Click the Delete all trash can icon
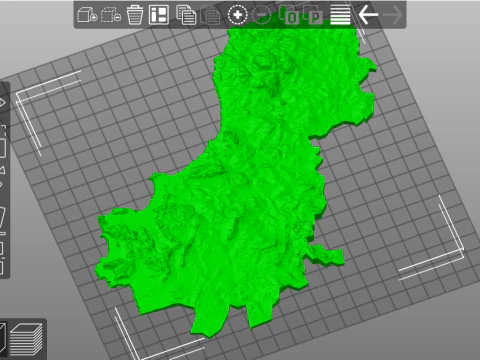Screen dimensions: 480x360 tap(135, 15)
